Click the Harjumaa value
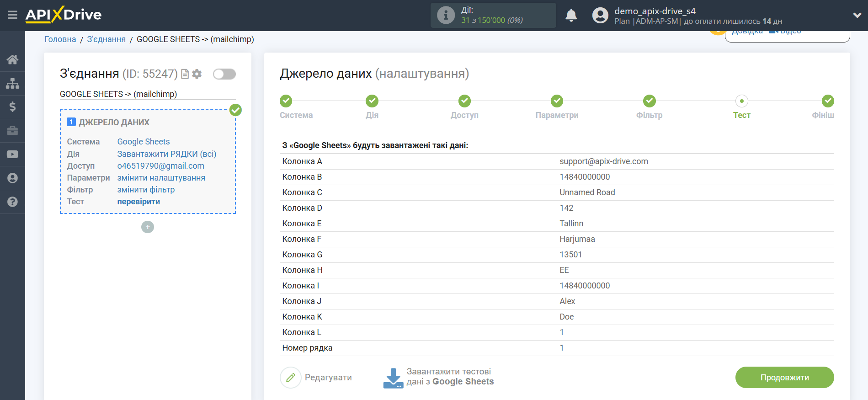This screenshot has height=400, width=868. click(577, 239)
